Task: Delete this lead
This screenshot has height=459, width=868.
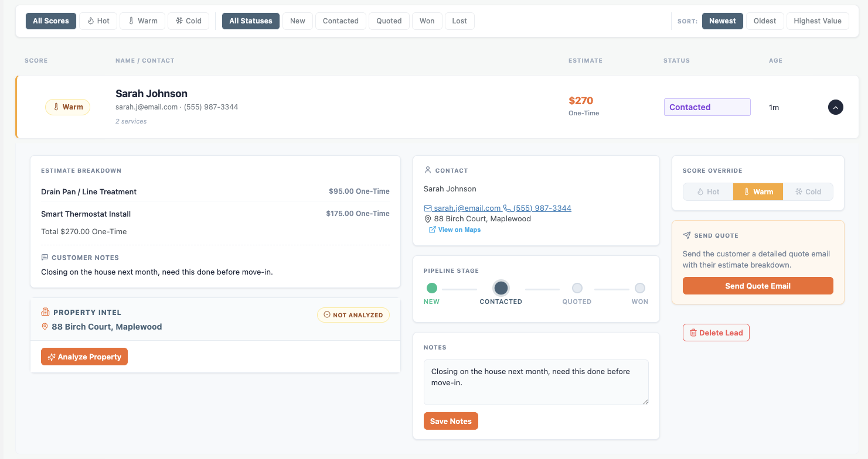Action: point(716,333)
